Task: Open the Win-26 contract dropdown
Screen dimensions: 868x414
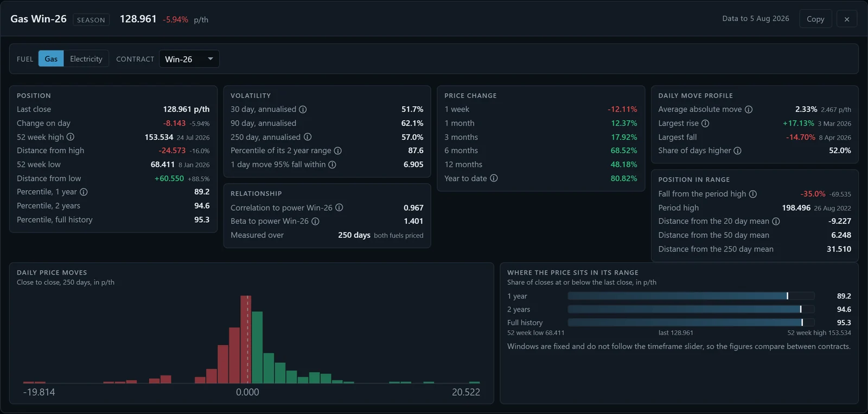Action: coord(189,59)
